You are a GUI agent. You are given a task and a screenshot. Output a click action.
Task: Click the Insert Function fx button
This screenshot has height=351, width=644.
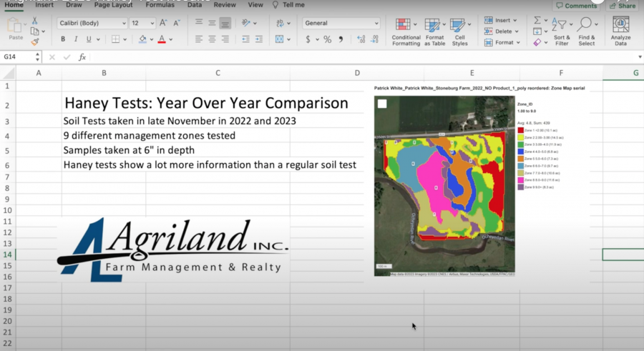(82, 57)
